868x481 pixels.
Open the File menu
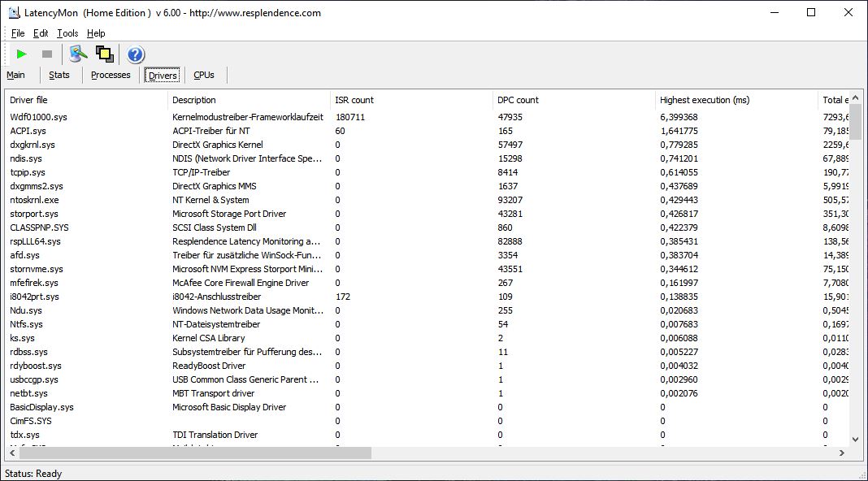[18, 33]
